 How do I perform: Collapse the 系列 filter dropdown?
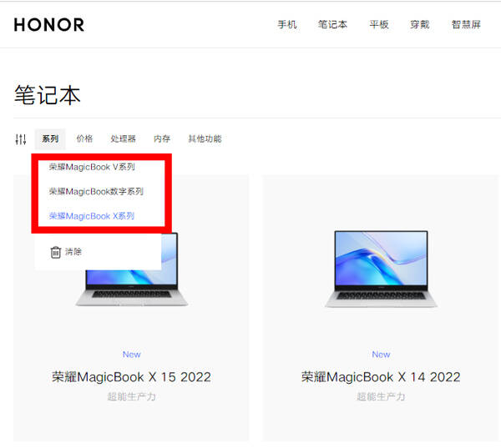click(50, 138)
